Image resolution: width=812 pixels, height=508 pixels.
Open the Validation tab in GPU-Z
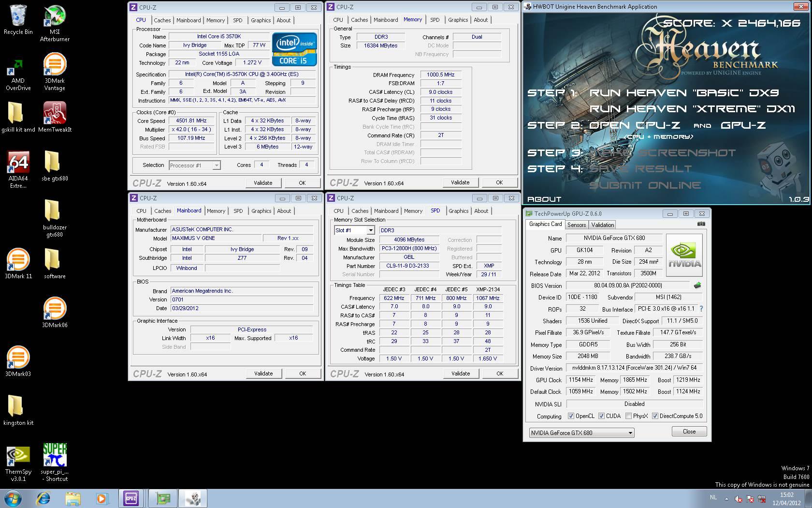pos(602,225)
